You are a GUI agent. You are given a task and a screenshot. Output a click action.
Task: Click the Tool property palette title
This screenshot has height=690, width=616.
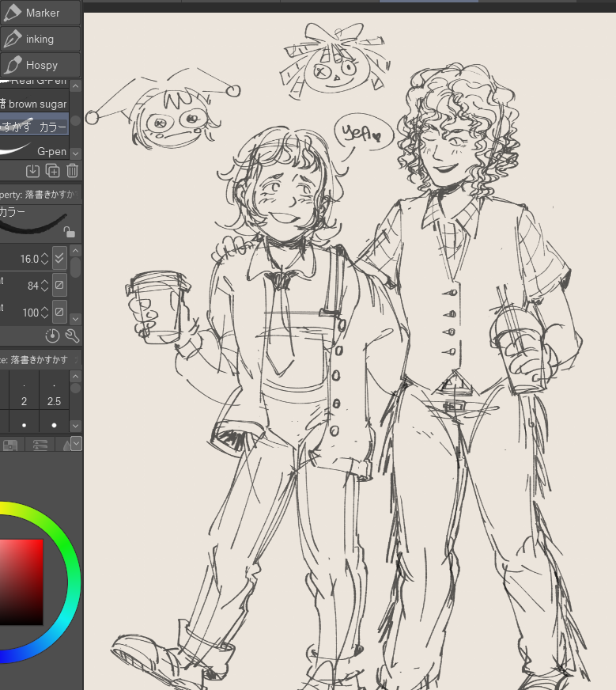[x=40, y=195]
